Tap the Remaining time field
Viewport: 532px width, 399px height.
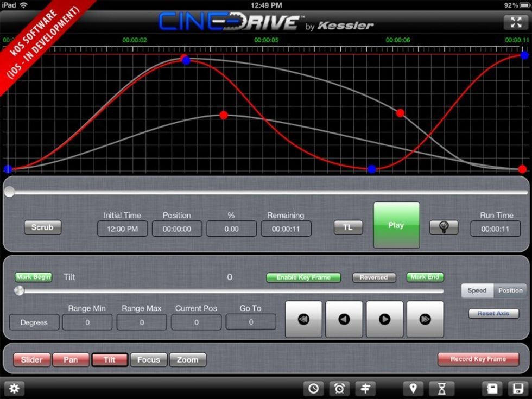tap(286, 229)
